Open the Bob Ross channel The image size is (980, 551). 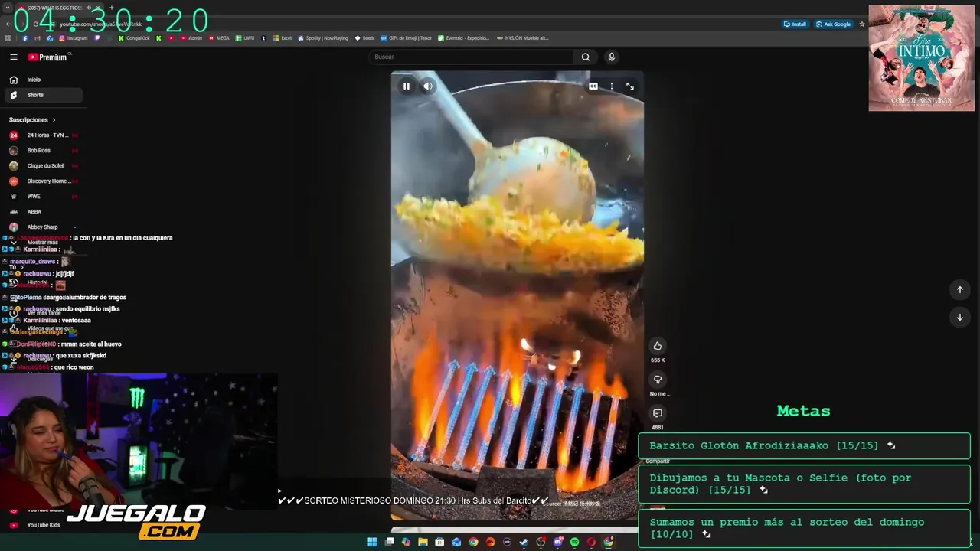(x=42, y=151)
